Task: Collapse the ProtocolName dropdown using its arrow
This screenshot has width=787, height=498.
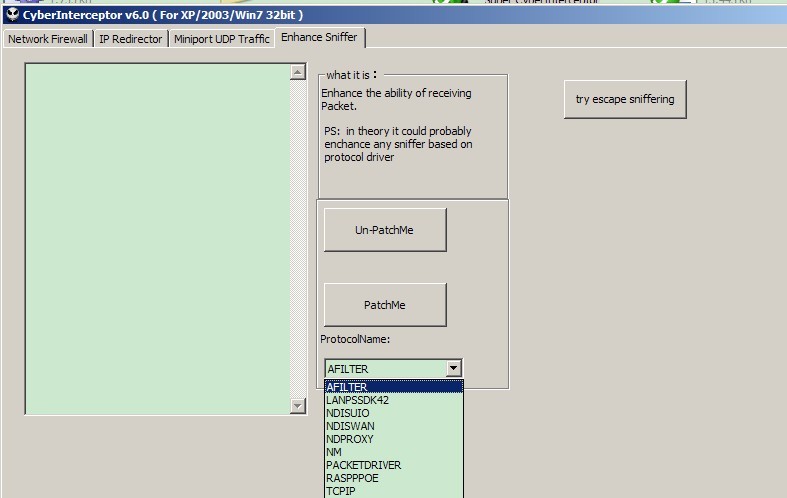Action: [454, 369]
